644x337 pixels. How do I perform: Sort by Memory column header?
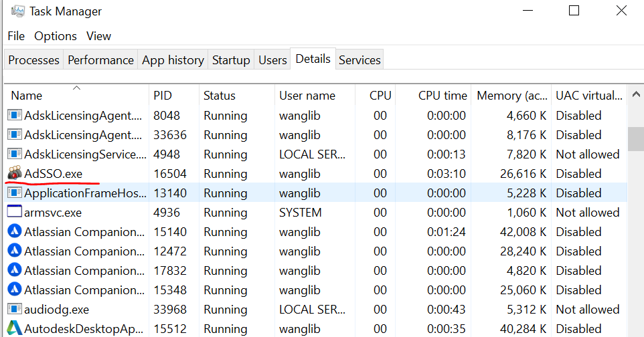[x=511, y=96]
